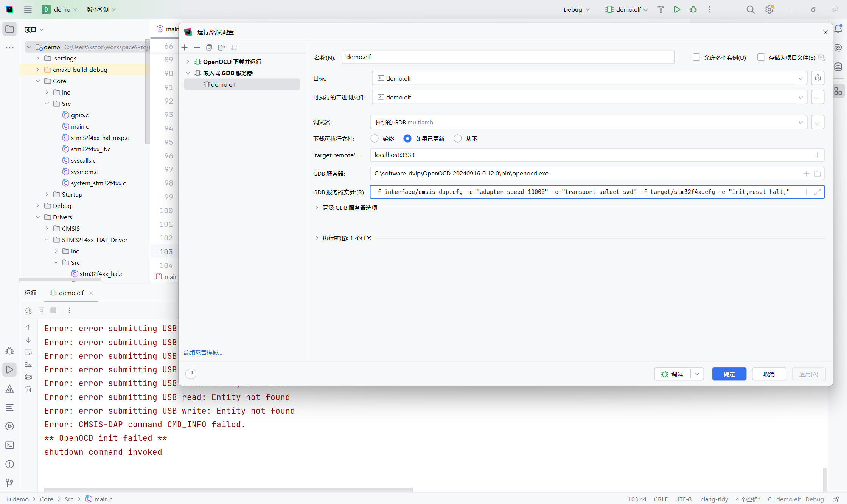The width and height of the screenshot is (847, 504).
Task: Open More Actions vertical dots in top toolbar
Action: pos(709,9)
